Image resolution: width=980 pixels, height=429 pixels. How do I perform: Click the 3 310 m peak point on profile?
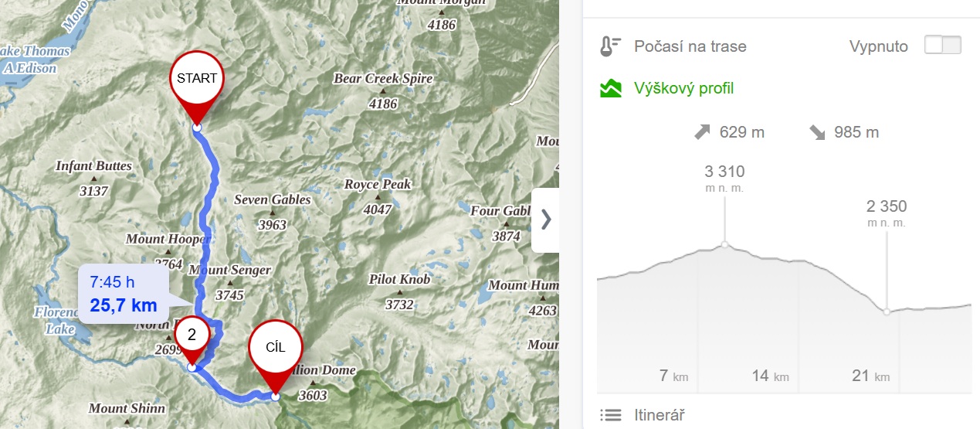[x=724, y=245]
